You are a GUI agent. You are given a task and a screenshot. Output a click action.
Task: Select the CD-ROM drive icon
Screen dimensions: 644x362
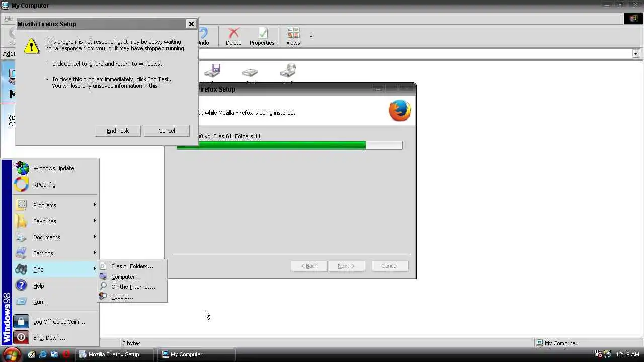(x=288, y=71)
